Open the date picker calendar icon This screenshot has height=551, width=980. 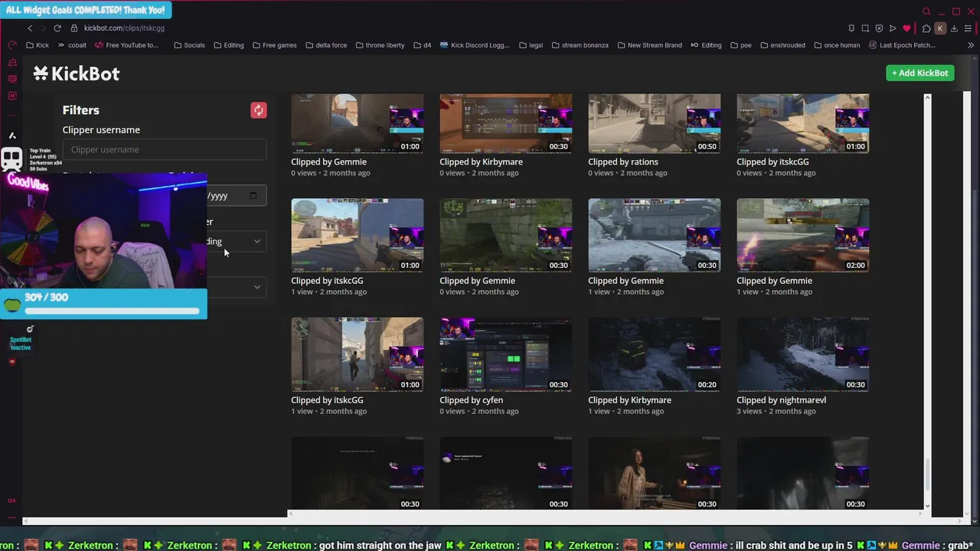pos(253,195)
